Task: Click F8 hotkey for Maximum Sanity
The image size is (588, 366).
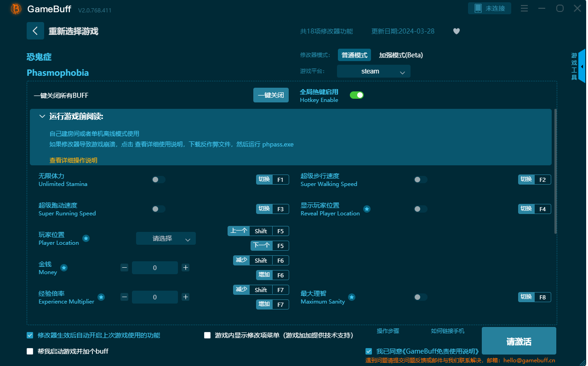Action: click(535, 297)
